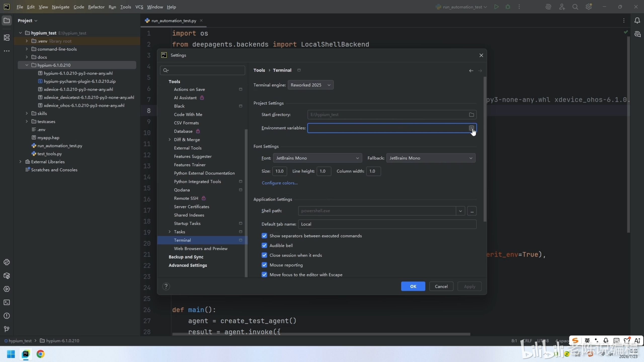Open the VCS menu
The width and height of the screenshot is (644, 362).
tap(139, 7)
